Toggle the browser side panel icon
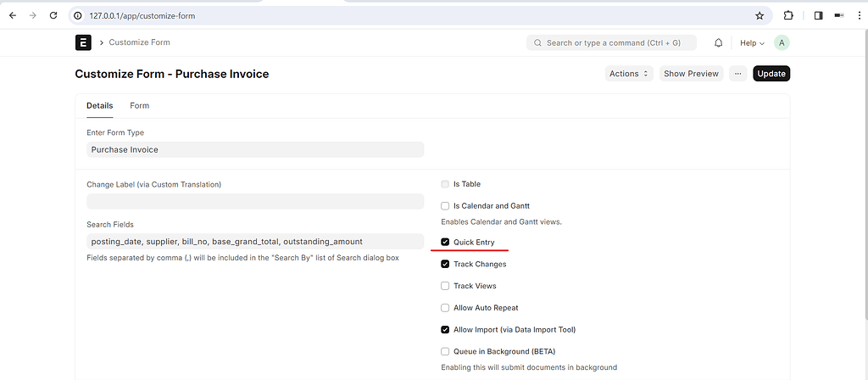This screenshot has width=868, height=380. point(818,15)
